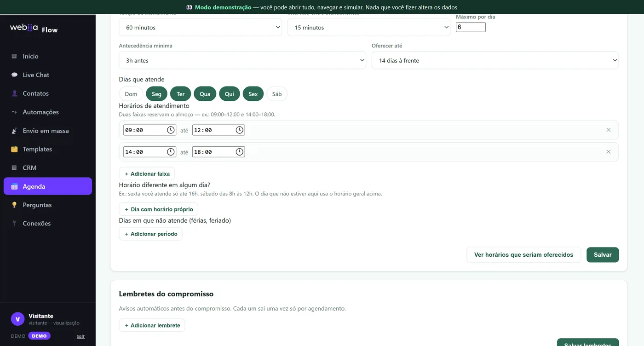Open Templates section
Image resolution: width=644 pixels, height=346 pixels.
pyautogui.click(x=48, y=149)
